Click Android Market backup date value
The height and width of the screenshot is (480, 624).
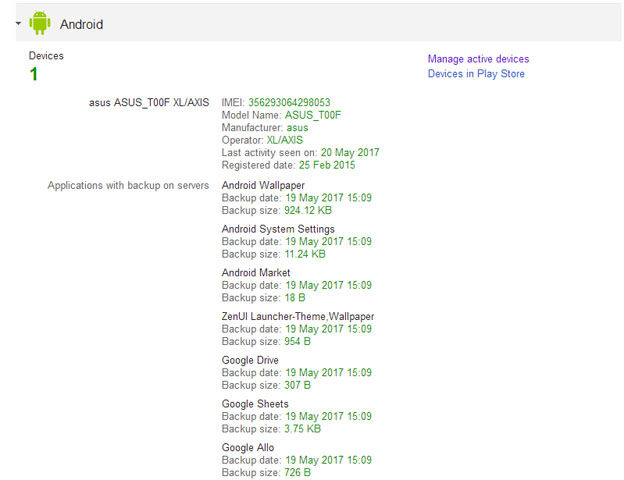tap(329, 285)
